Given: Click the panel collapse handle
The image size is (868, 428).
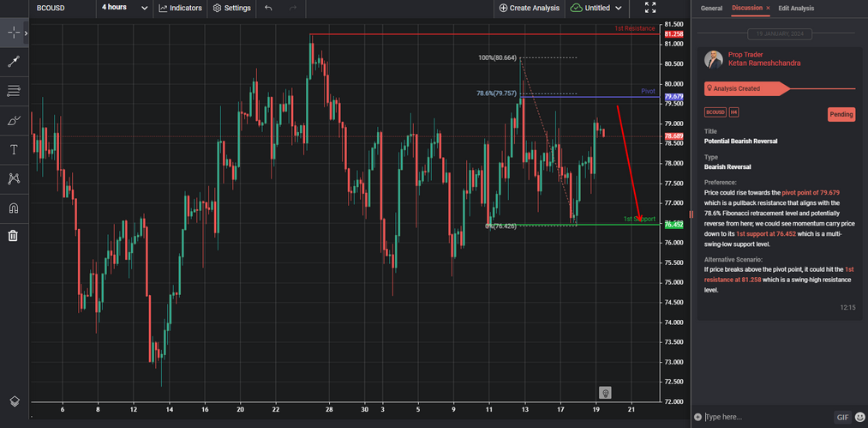Looking at the screenshot, I should [x=691, y=214].
